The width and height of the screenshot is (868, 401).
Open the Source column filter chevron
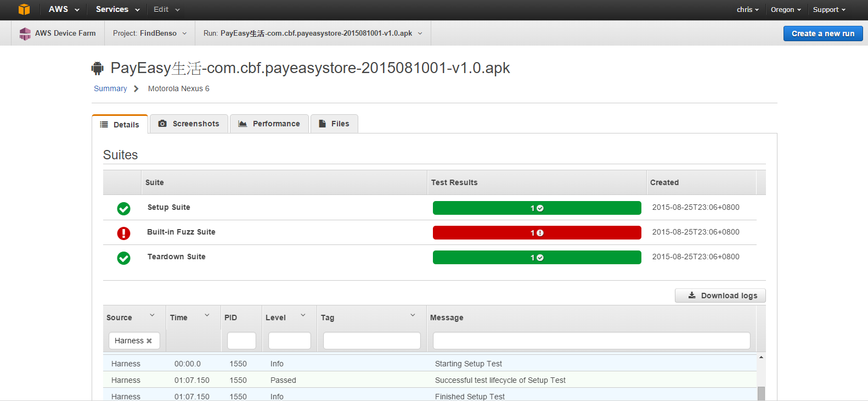(153, 315)
